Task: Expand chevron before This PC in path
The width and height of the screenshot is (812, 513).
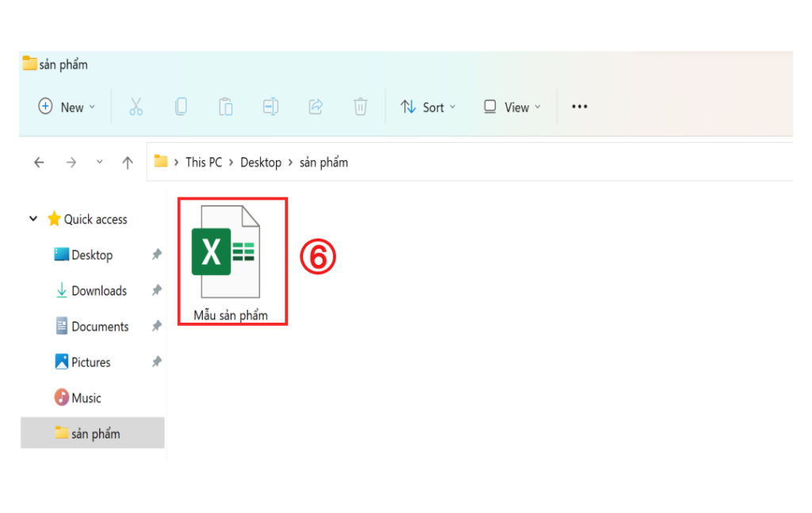Action: [x=177, y=163]
